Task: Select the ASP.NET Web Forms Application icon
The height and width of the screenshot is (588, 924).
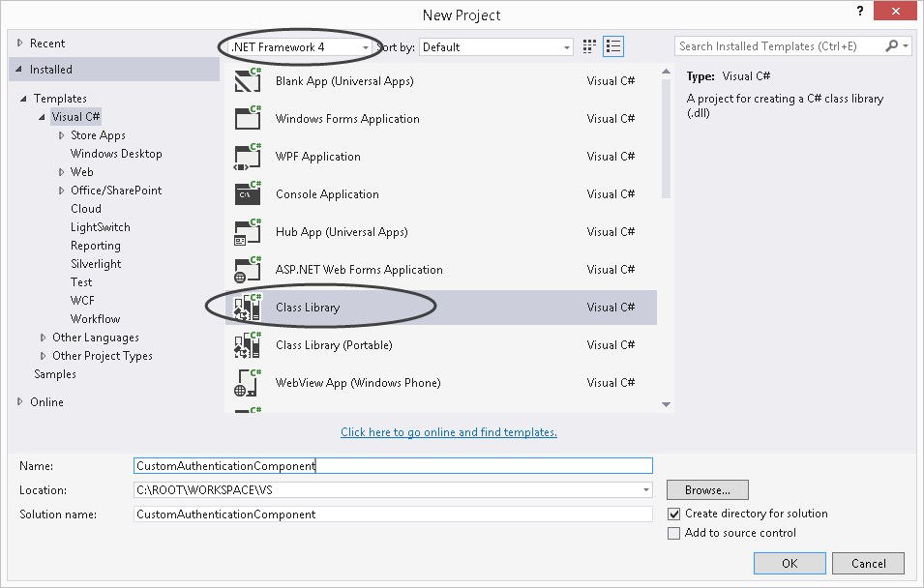Action: click(248, 269)
